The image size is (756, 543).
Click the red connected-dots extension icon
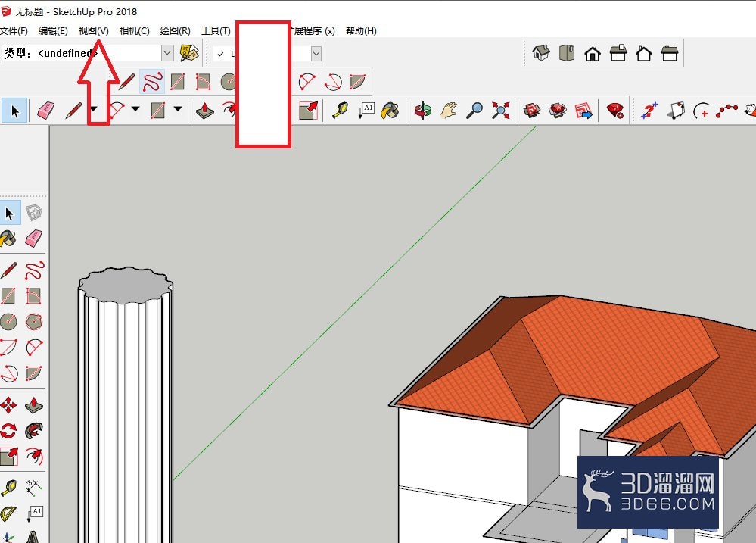pyautogui.click(x=726, y=111)
